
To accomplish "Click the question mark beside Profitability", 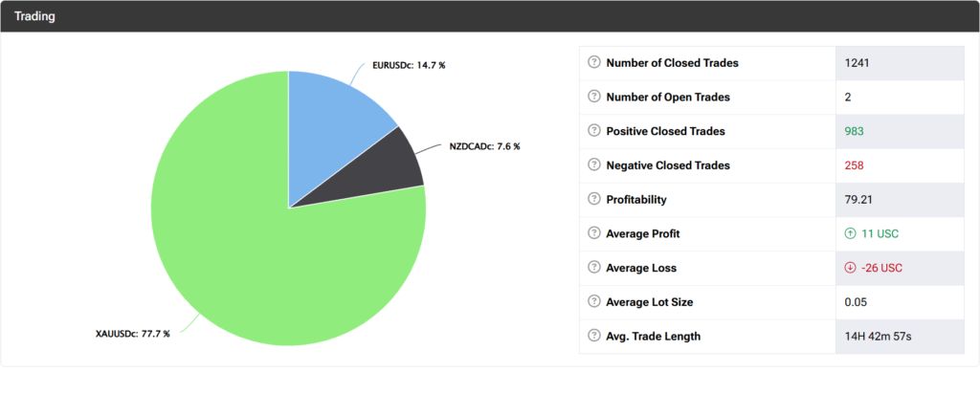I will pyautogui.click(x=593, y=200).
